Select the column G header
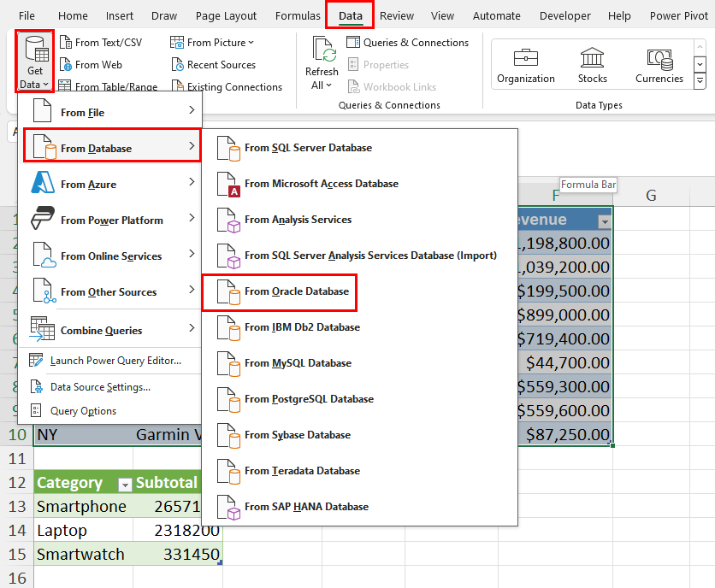This screenshot has width=715, height=588. [651, 196]
